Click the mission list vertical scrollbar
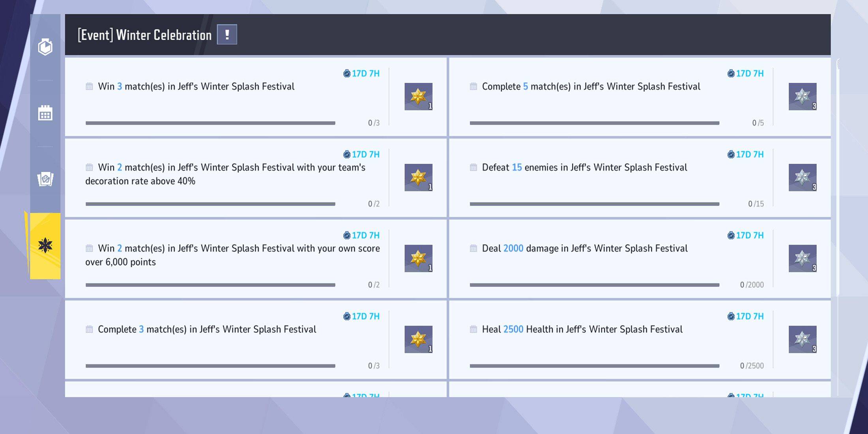Image resolution: width=868 pixels, height=434 pixels. (838, 178)
